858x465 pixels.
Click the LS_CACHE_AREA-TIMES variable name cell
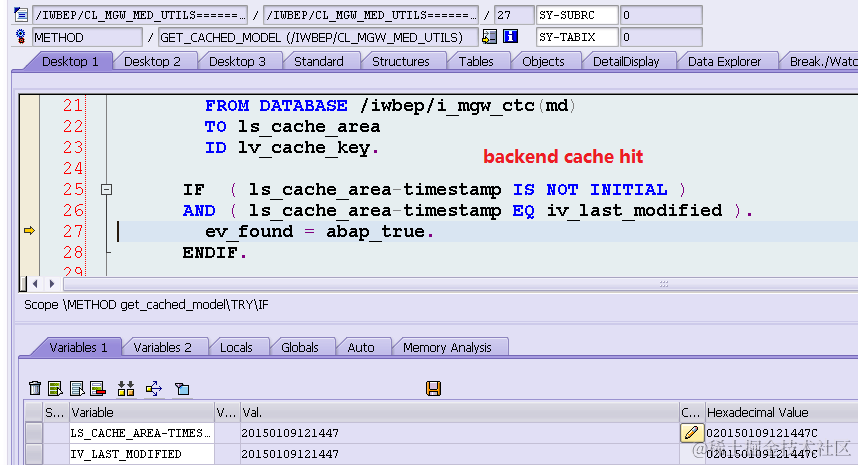(x=141, y=433)
